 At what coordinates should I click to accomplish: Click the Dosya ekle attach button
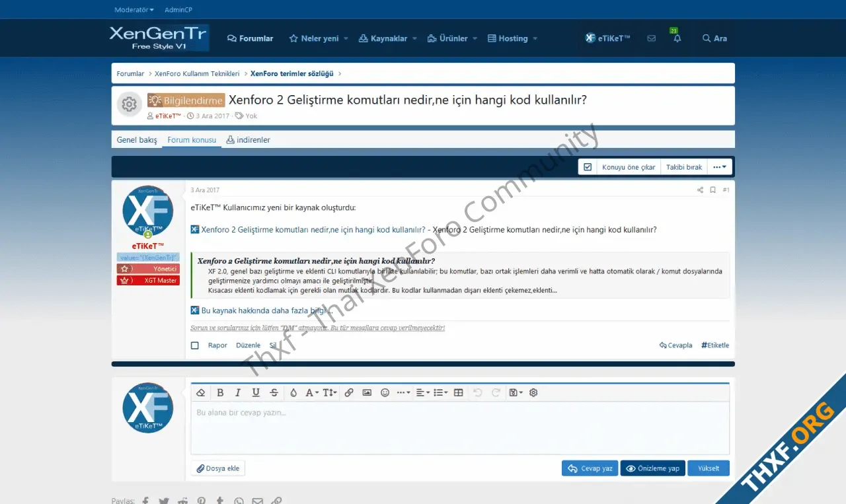[x=218, y=468]
